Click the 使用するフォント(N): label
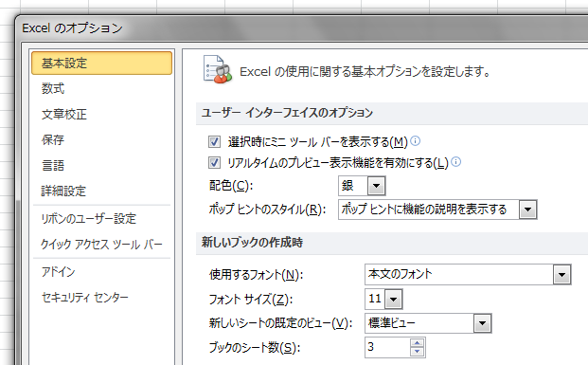This screenshot has width=588, height=365. (x=256, y=275)
